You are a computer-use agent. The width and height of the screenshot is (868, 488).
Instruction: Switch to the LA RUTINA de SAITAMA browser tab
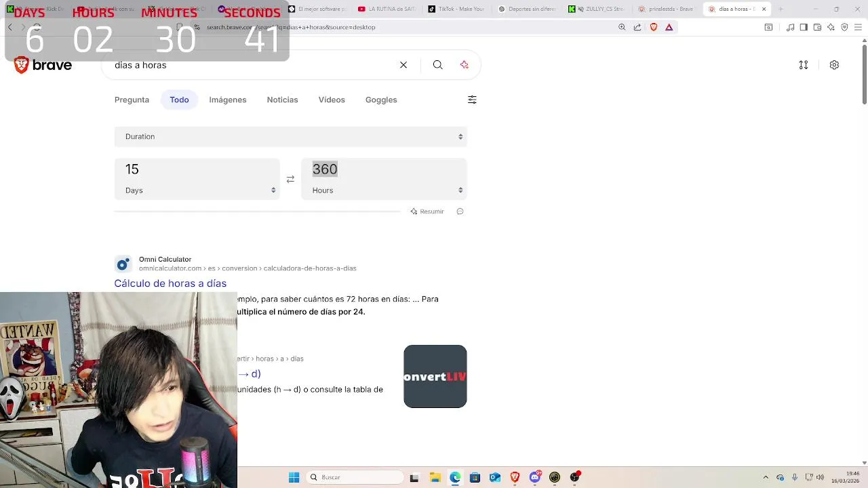387,9
